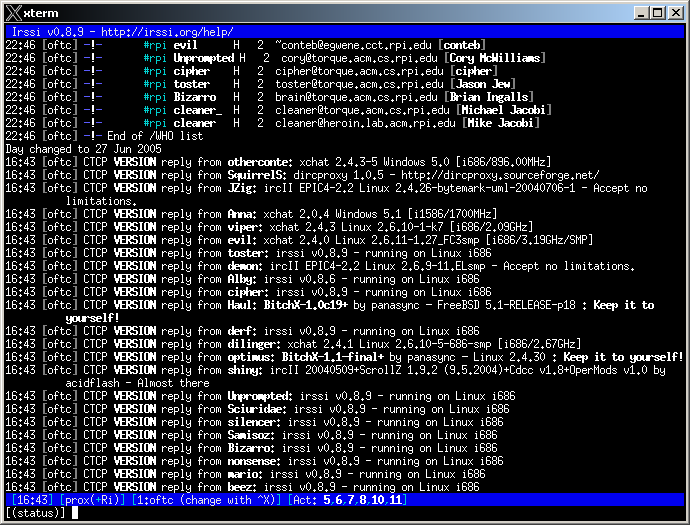The width and height of the screenshot is (690, 525).
Task: Click 'BitchX-1.1-final+' version text
Action: [333, 357]
